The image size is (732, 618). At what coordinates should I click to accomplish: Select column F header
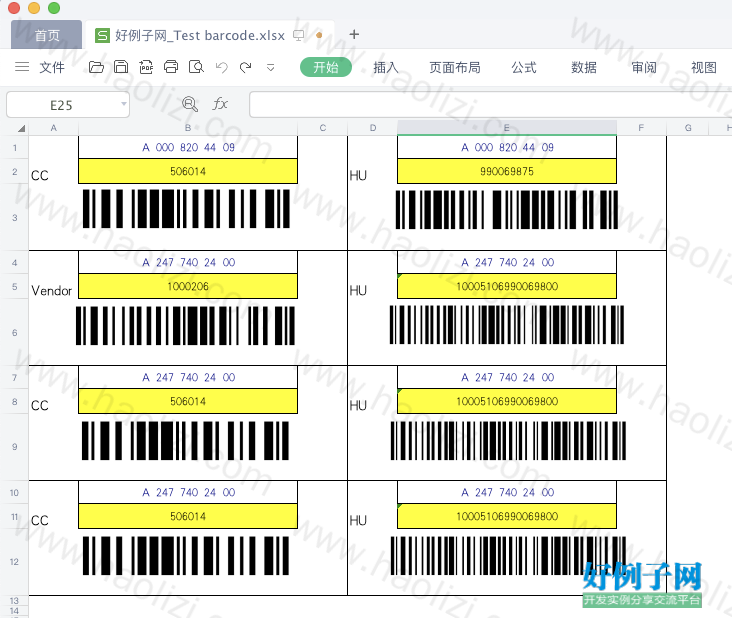pyautogui.click(x=641, y=128)
